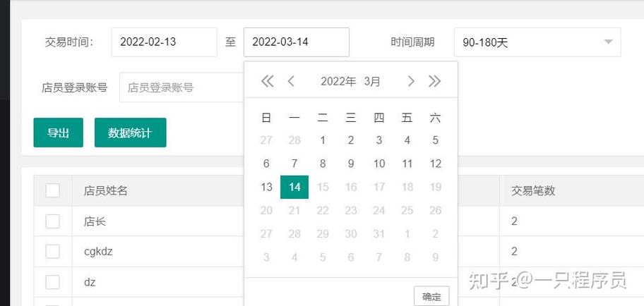Select March 7 in the second March week
The width and height of the screenshot is (644, 306).
(x=294, y=164)
